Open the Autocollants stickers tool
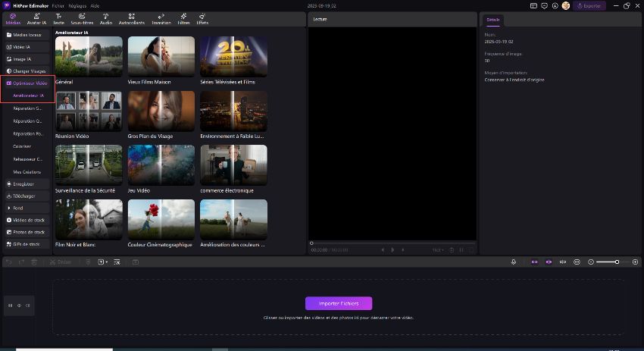644x351 pixels. pos(131,19)
